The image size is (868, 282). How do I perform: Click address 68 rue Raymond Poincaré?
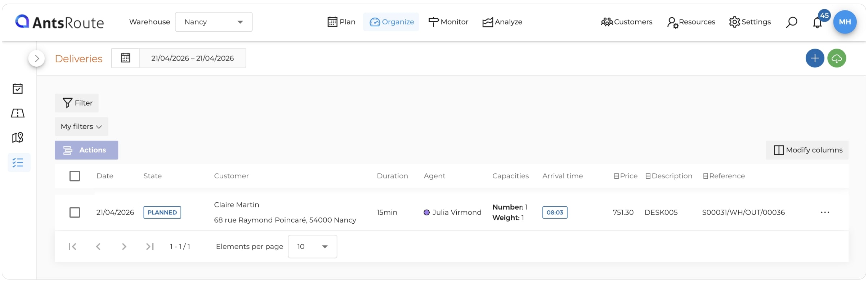pyautogui.click(x=285, y=220)
